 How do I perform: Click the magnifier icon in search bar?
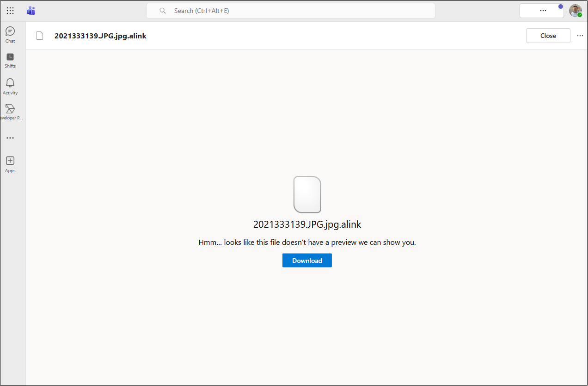(x=163, y=11)
